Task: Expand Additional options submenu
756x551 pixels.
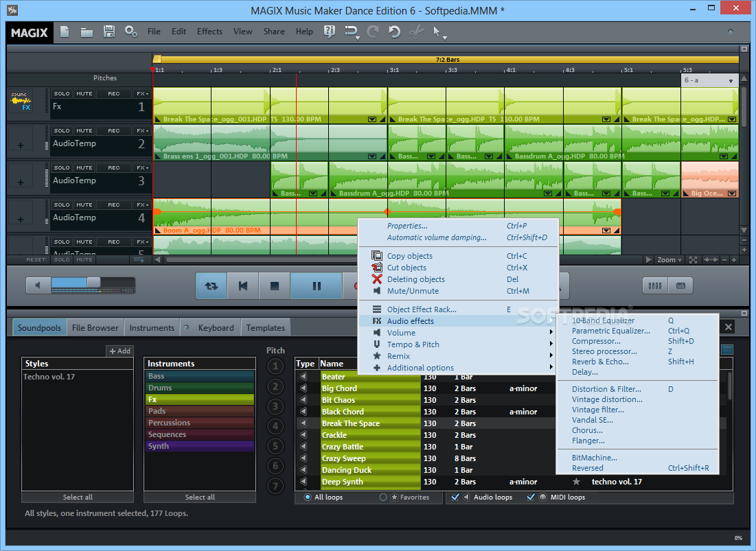Action: (x=459, y=368)
